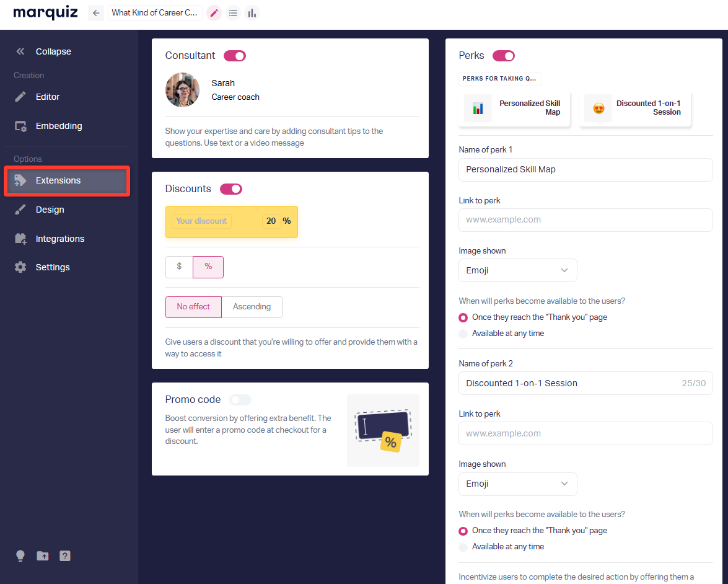Viewport: 728px width, 584px height.
Task: Click the yellow 'Your discount' preview box
Action: coord(231,221)
